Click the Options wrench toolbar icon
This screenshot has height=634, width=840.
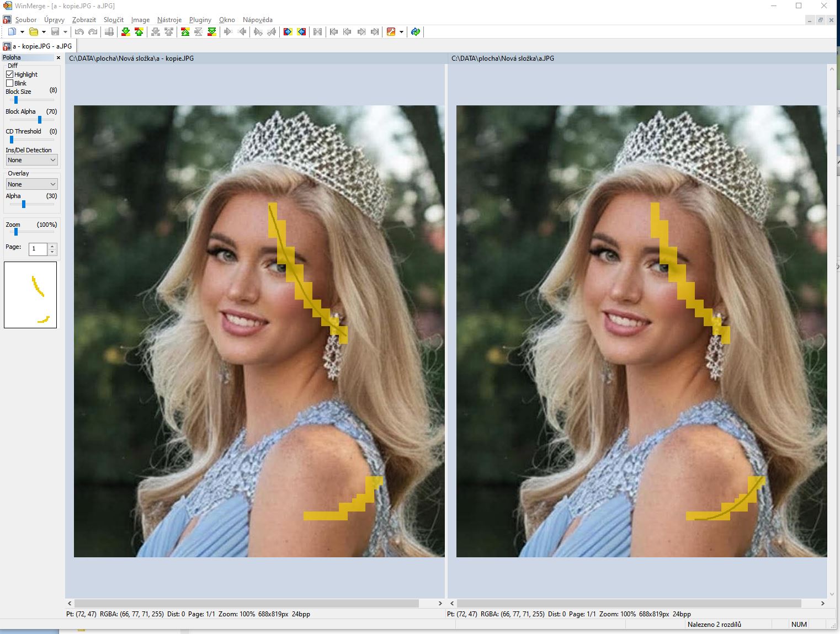(x=391, y=32)
